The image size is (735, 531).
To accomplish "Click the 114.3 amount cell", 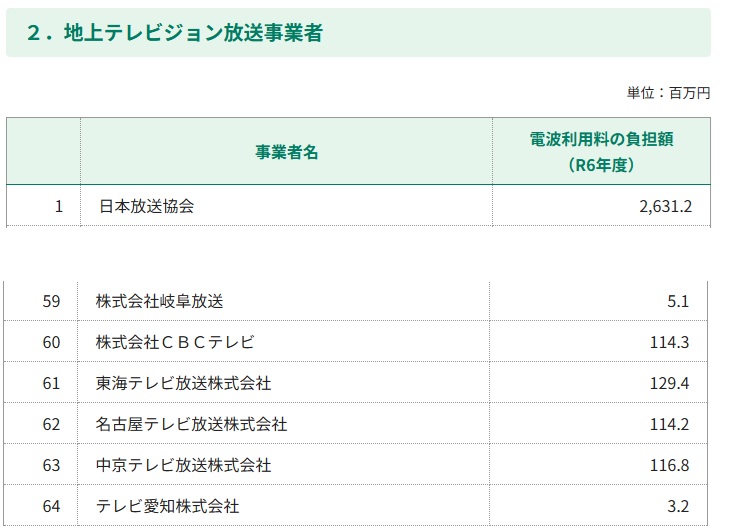I will (x=669, y=342).
